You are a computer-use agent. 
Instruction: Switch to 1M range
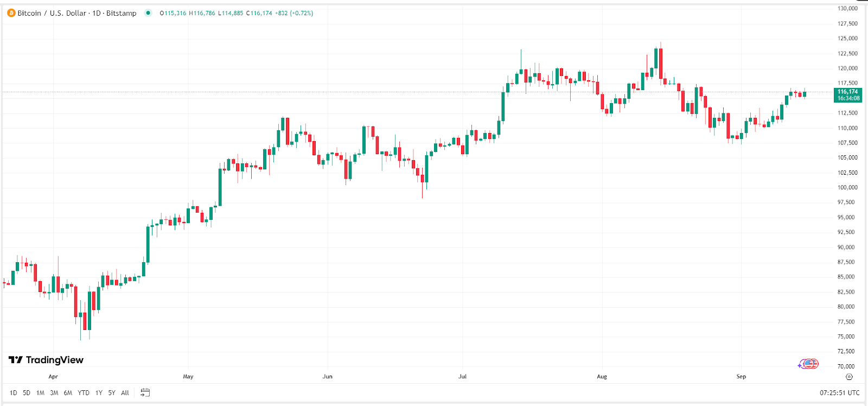(x=40, y=393)
